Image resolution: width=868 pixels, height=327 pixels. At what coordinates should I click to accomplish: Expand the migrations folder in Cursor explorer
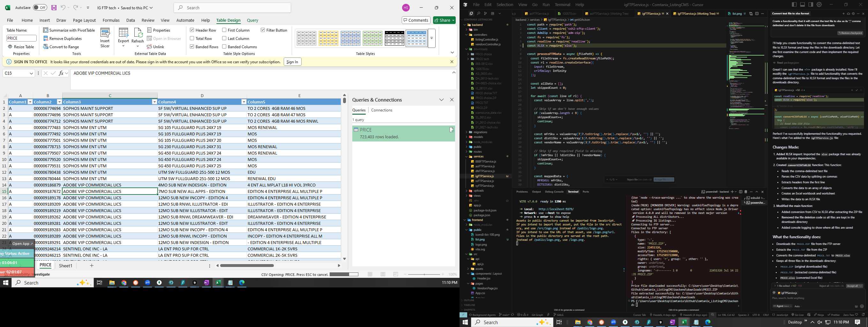pos(467,132)
